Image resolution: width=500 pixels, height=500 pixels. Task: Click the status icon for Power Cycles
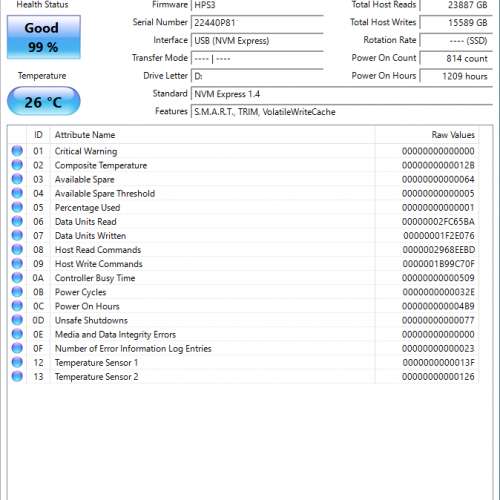tap(17, 292)
